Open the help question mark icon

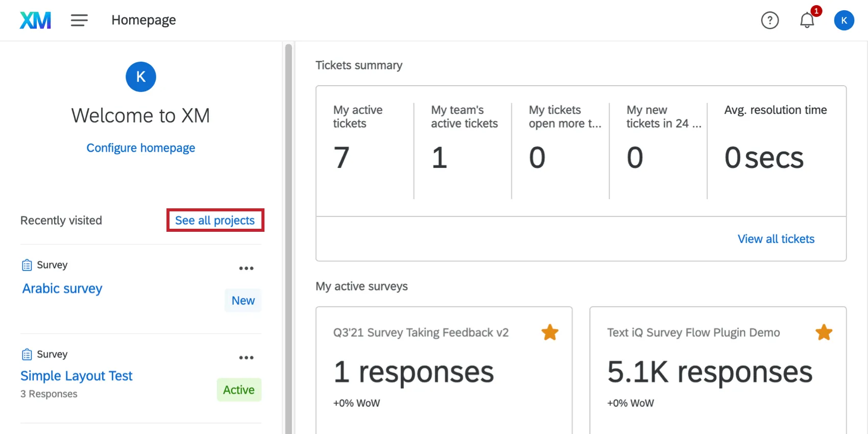click(x=769, y=20)
